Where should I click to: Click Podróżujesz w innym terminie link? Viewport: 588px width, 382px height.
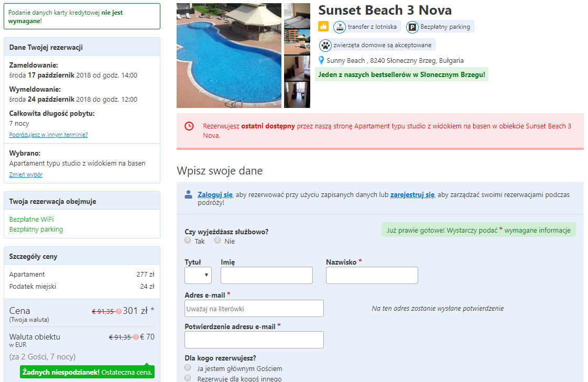click(48, 135)
